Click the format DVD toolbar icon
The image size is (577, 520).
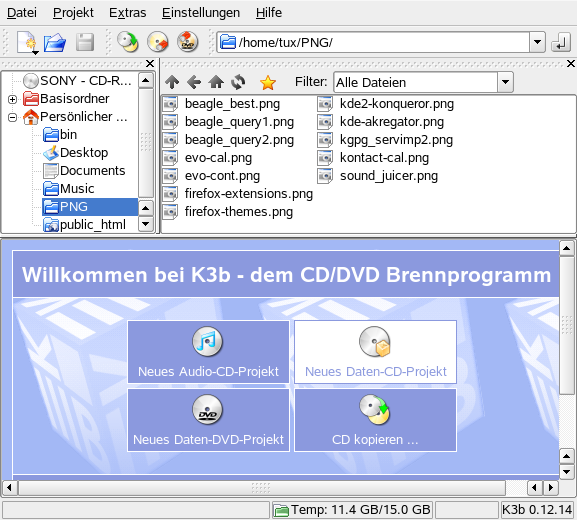(x=187, y=42)
